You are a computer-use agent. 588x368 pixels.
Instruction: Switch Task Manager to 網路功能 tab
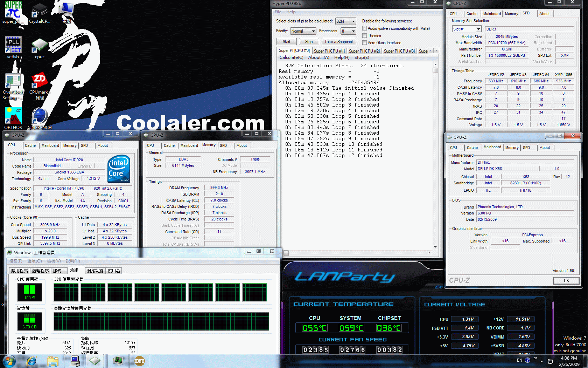pos(95,271)
